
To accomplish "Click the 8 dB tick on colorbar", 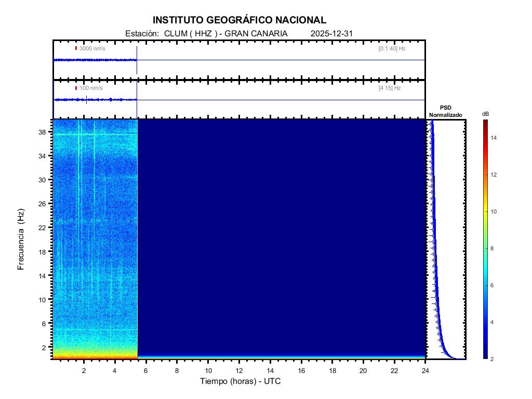I will point(495,249).
